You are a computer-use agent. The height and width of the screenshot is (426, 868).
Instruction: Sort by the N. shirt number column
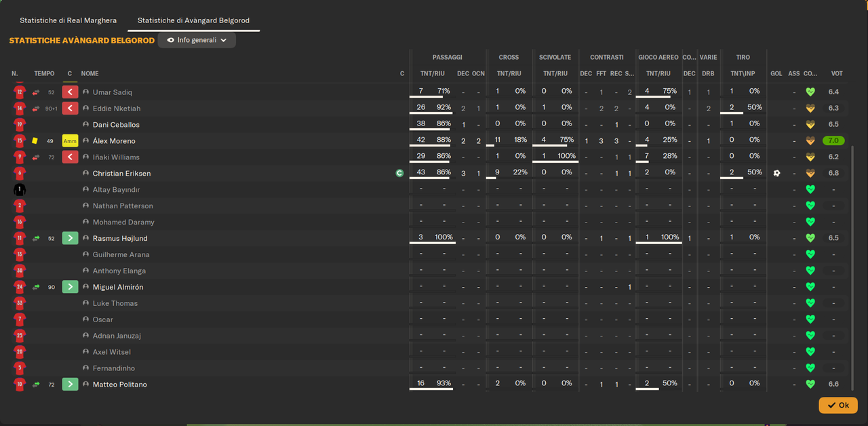(15, 73)
